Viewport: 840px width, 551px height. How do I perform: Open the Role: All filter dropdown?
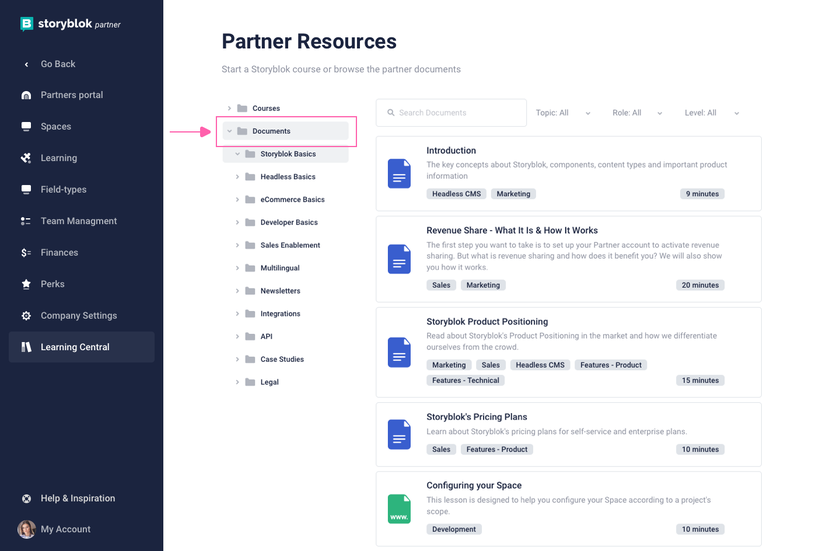(x=638, y=113)
